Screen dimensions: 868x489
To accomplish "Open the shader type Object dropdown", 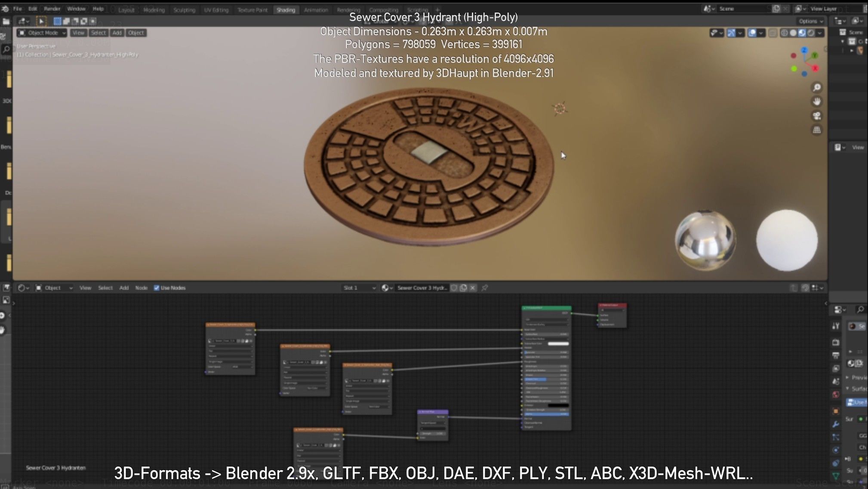I will (x=54, y=288).
